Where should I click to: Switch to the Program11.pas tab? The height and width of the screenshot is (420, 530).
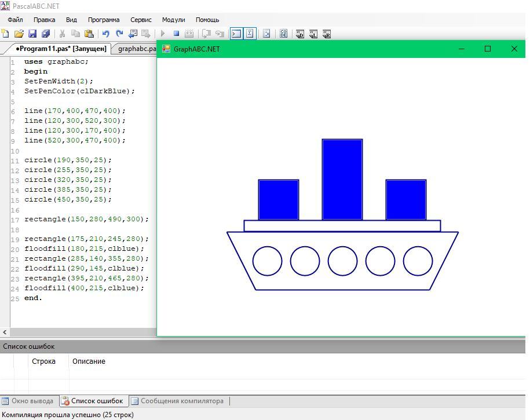click(61, 49)
